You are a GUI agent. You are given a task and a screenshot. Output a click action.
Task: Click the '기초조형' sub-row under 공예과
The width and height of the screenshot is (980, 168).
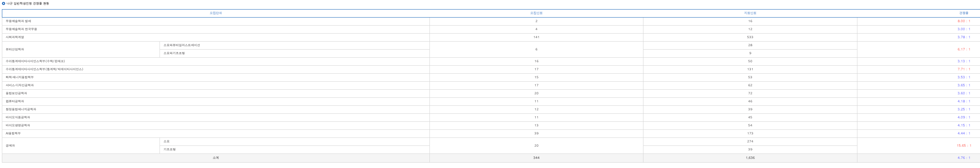pos(169,149)
